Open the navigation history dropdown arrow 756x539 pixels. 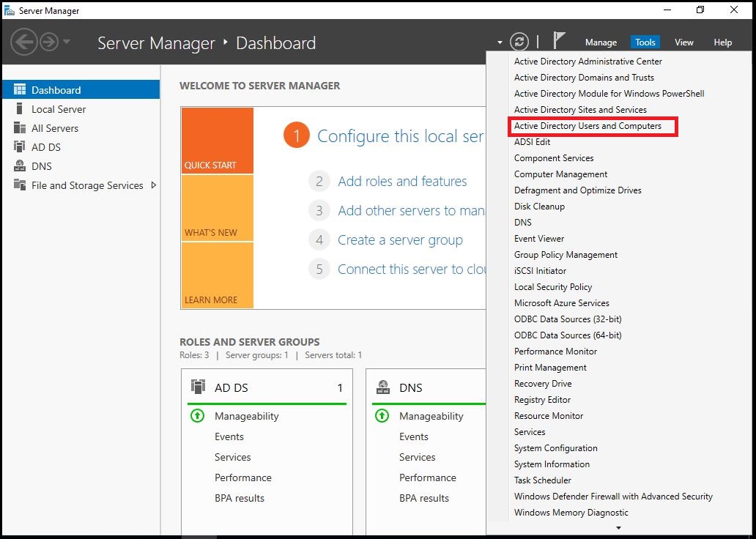click(x=67, y=42)
